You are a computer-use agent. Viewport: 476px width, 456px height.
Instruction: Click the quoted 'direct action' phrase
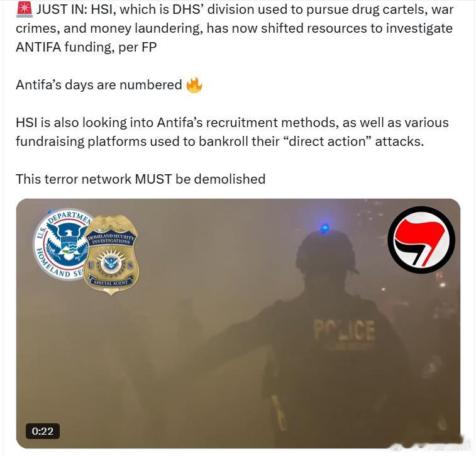[x=327, y=142]
